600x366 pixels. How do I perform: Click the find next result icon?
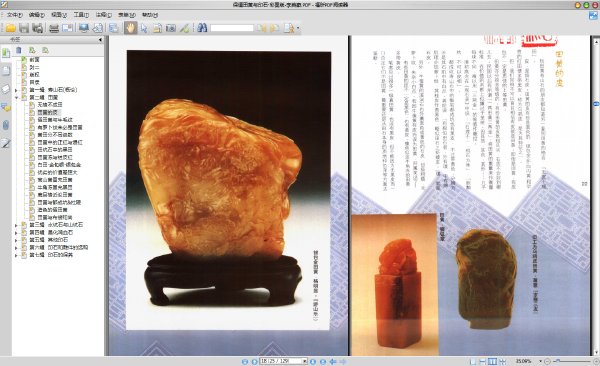click(275, 28)
